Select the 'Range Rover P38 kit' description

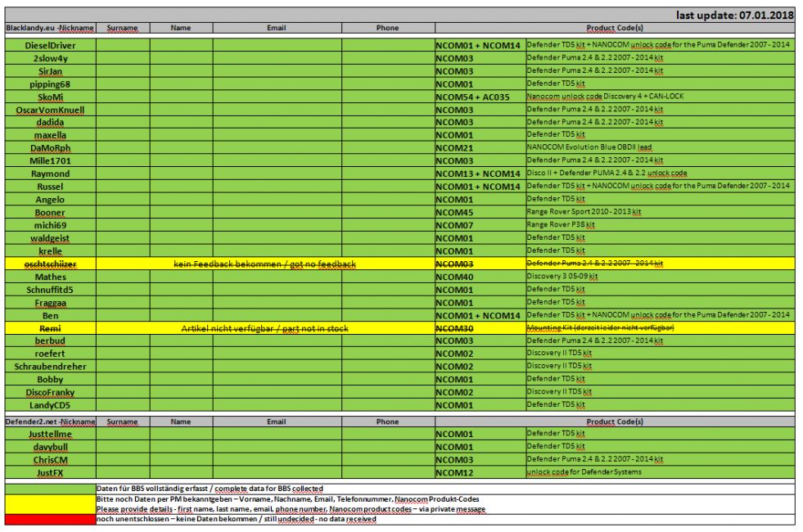(x=560, y=224)
